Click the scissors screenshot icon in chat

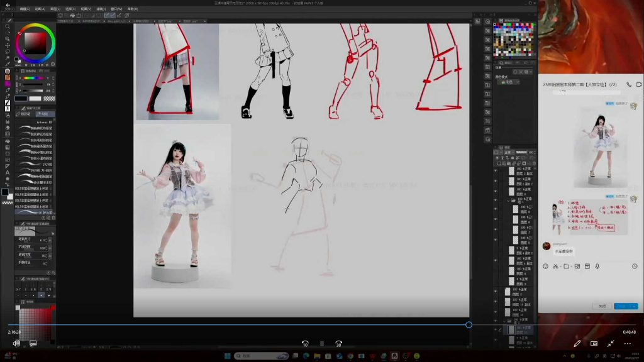555,266
